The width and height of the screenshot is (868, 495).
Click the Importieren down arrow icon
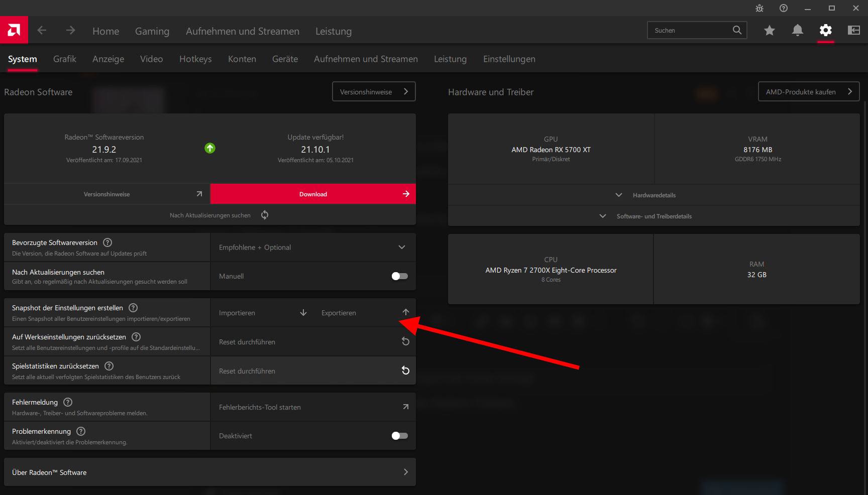(303, 313)
